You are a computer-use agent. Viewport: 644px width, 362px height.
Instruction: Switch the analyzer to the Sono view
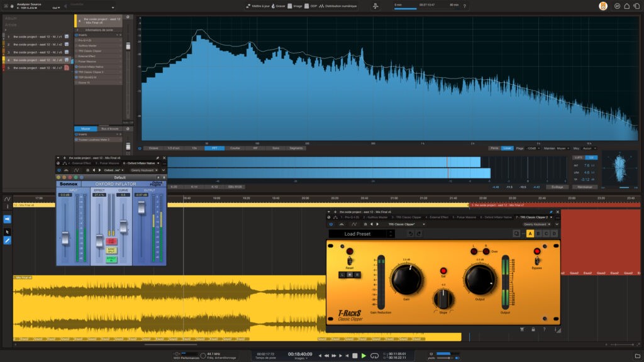[275, 148]
